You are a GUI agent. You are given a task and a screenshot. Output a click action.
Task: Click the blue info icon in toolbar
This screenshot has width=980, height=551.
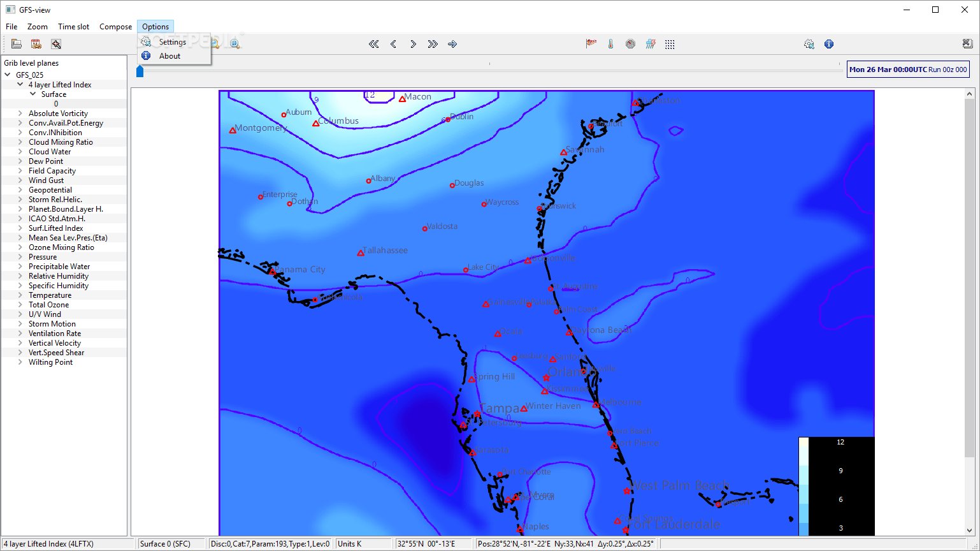click(829, 44)
